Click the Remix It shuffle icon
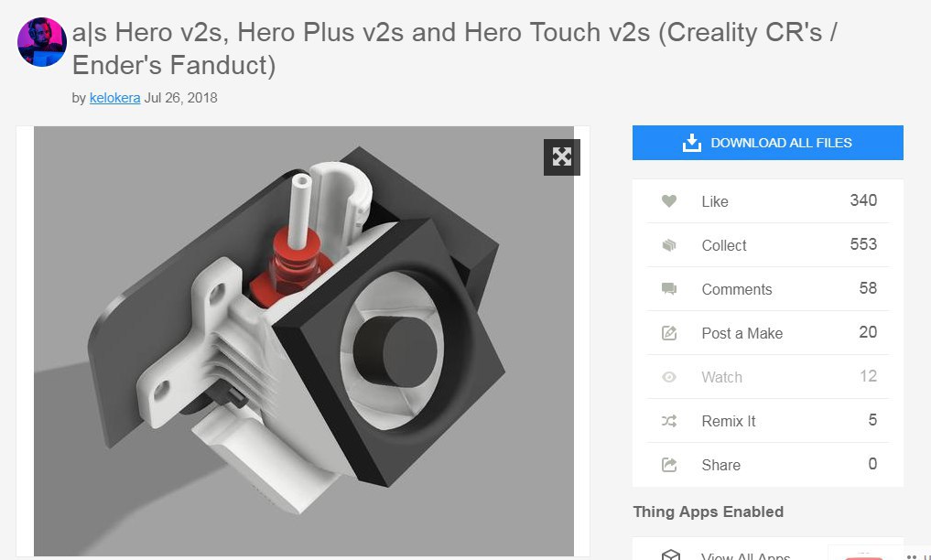This screenshot has width=931, height=560. click(669, 421)
